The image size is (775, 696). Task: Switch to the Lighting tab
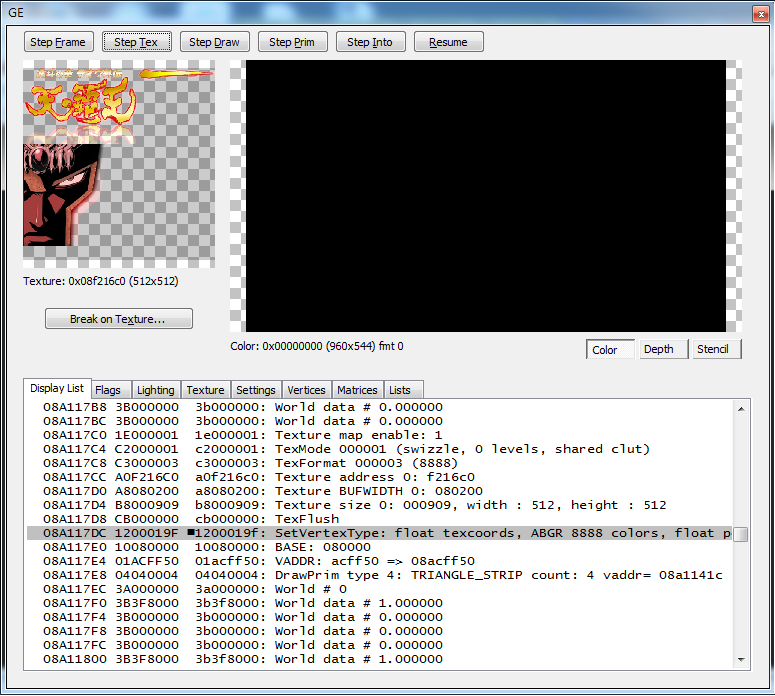[155, 390]
